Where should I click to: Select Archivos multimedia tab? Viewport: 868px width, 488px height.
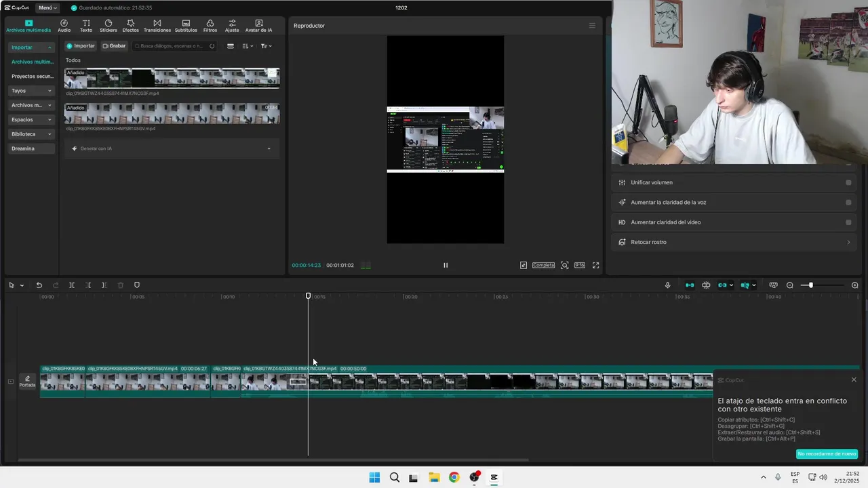pos(28,26)
